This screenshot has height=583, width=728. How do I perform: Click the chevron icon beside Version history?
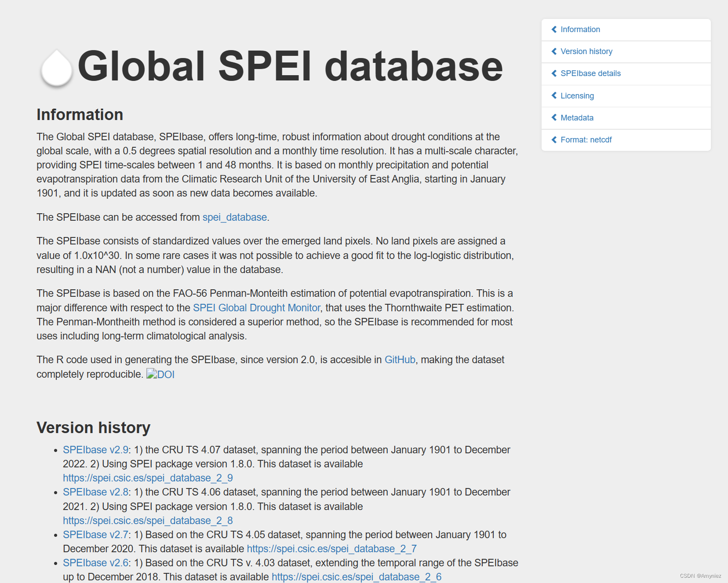point(553,51)
